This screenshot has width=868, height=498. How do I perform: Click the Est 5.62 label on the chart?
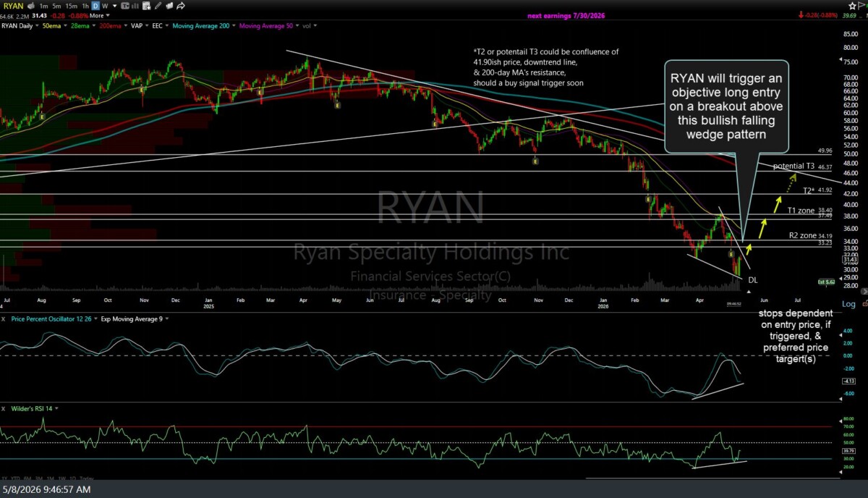pos(826,282)
